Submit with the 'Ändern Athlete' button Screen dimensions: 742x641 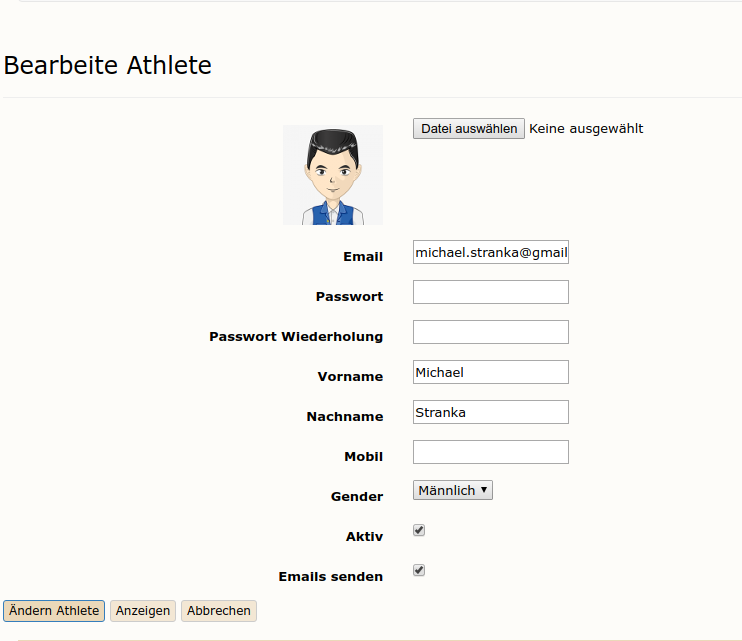(54, 610)
